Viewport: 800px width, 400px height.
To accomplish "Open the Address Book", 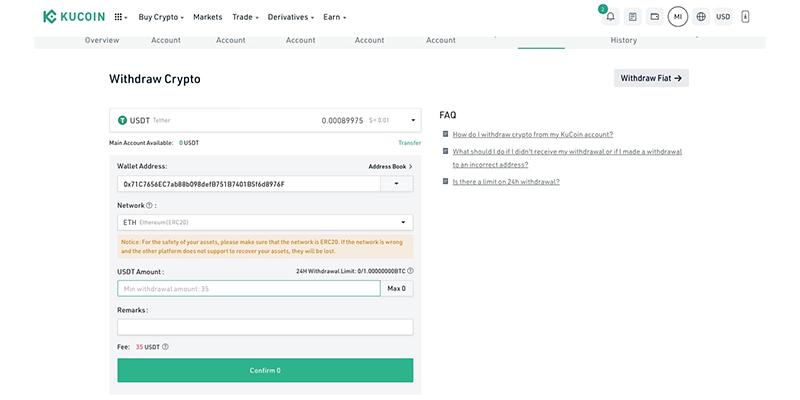I will [x=390, y=166].
